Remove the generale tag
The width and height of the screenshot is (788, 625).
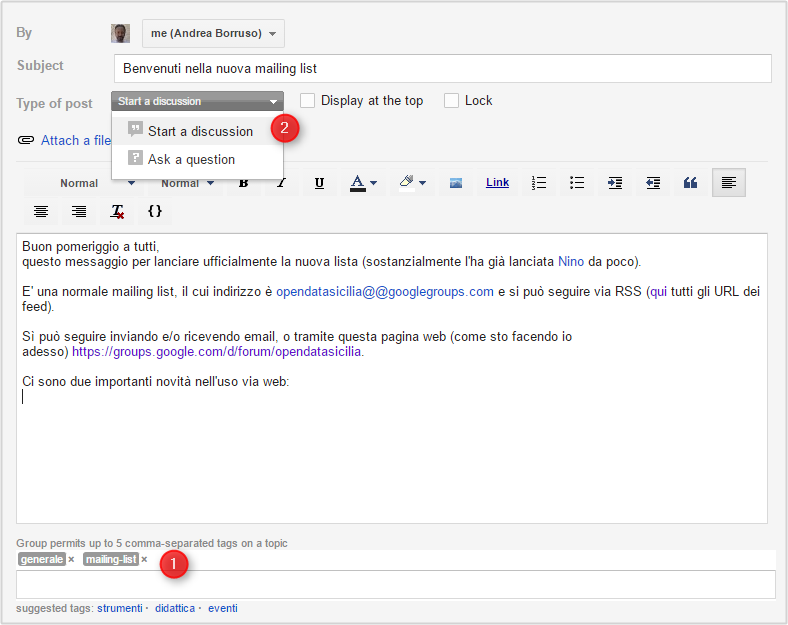pos(71,560)
